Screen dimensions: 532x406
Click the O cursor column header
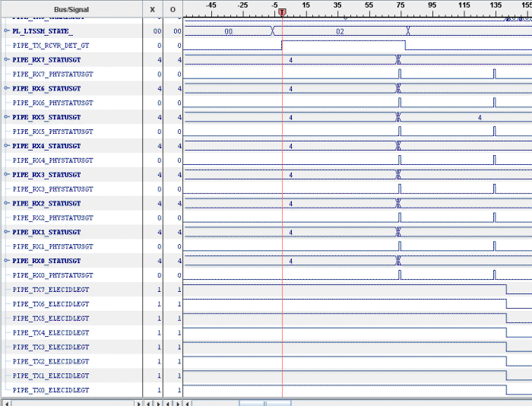click(x=173, y=9)
